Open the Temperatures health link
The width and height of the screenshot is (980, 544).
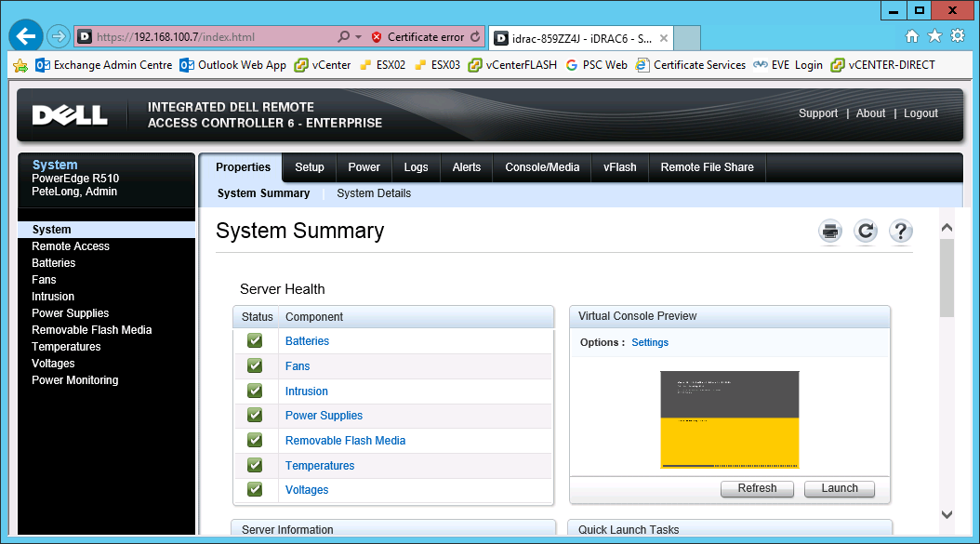coord(319,466)
